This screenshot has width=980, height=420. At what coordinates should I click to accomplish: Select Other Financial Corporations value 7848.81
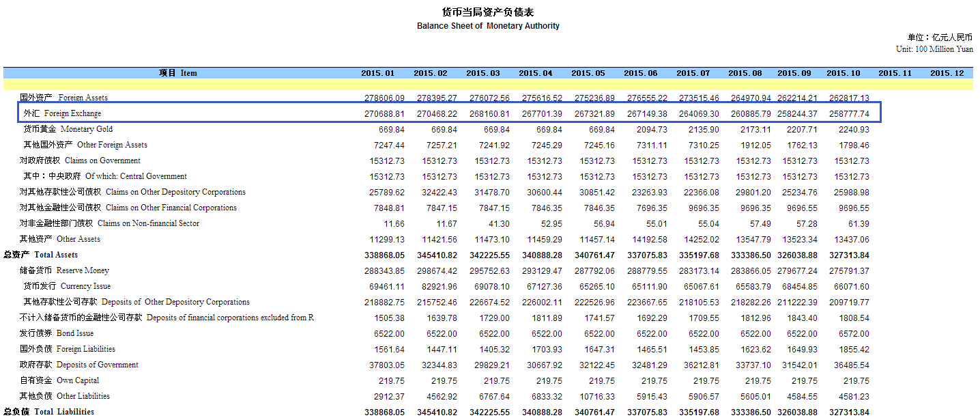[x=389, y=208]
